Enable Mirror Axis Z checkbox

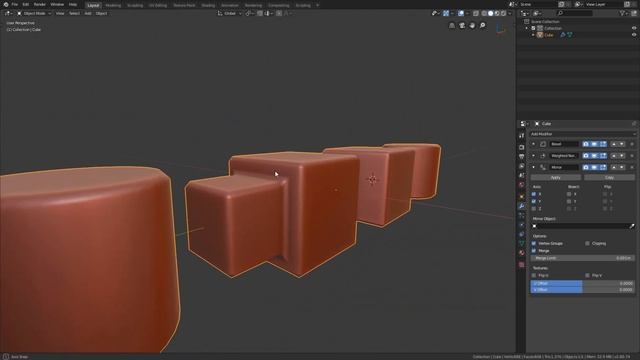534,209
